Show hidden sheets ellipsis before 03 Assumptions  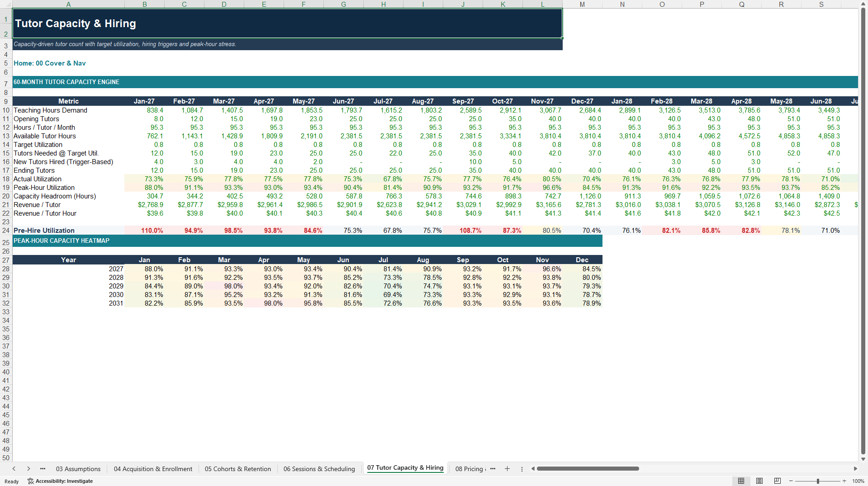[43, 469]
